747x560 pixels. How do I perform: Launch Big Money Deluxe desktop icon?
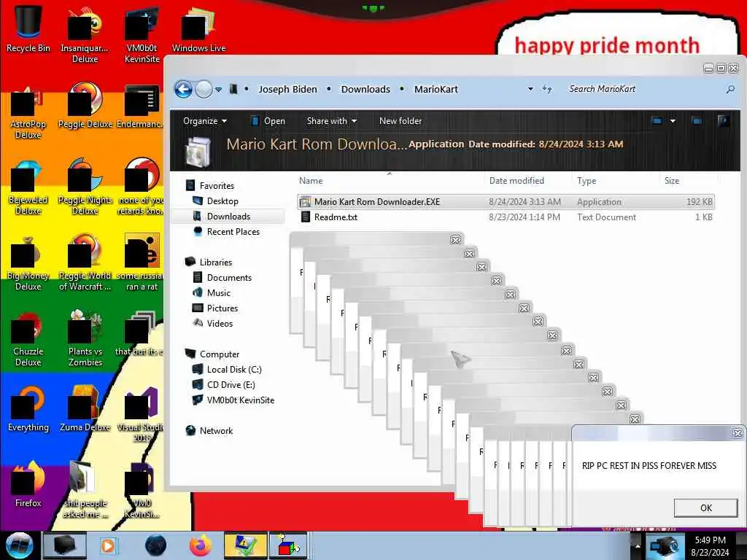pyautogui.click(x=28, y=263)
